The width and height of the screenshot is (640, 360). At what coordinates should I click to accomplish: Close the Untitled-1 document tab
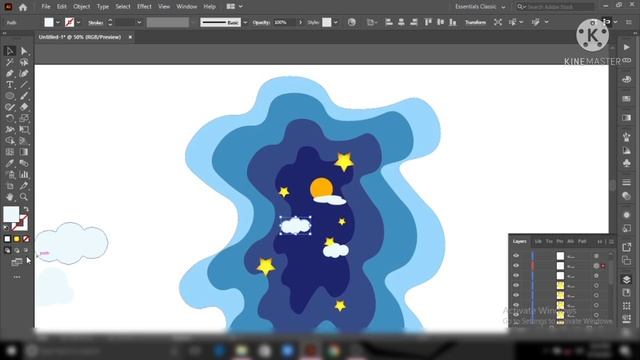(x=130, y=37)
